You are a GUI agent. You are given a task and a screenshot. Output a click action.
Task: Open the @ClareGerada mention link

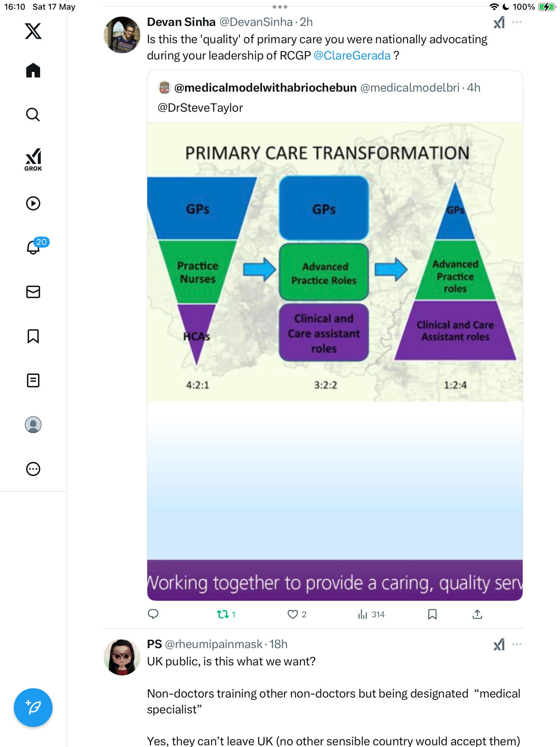pos(352,55)
